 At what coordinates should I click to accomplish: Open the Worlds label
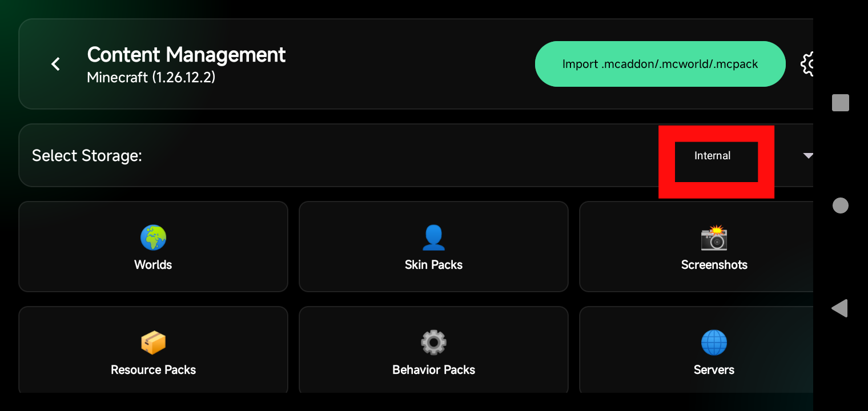point(153,265)
